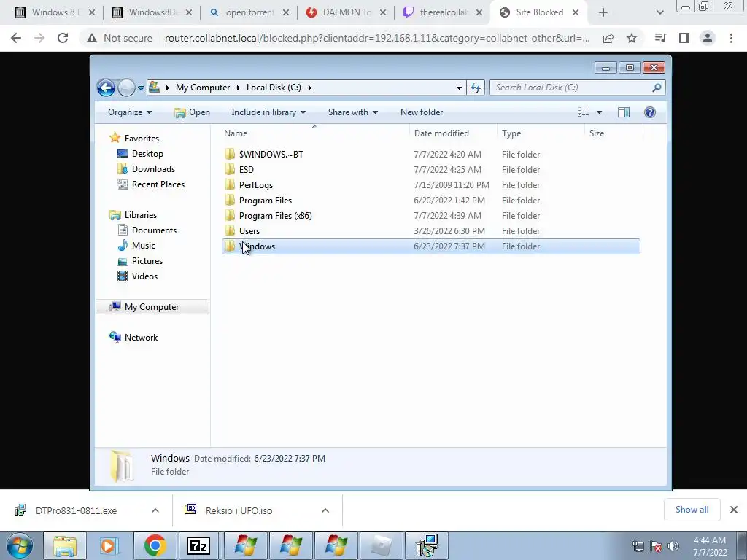Select the PerfLogs folder
Image resolution: width=747 pixels, height=560 pixels.
pos(256,184)
